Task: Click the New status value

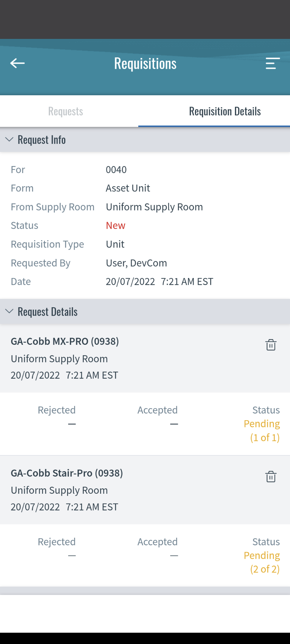Action: tap(115, 225)
